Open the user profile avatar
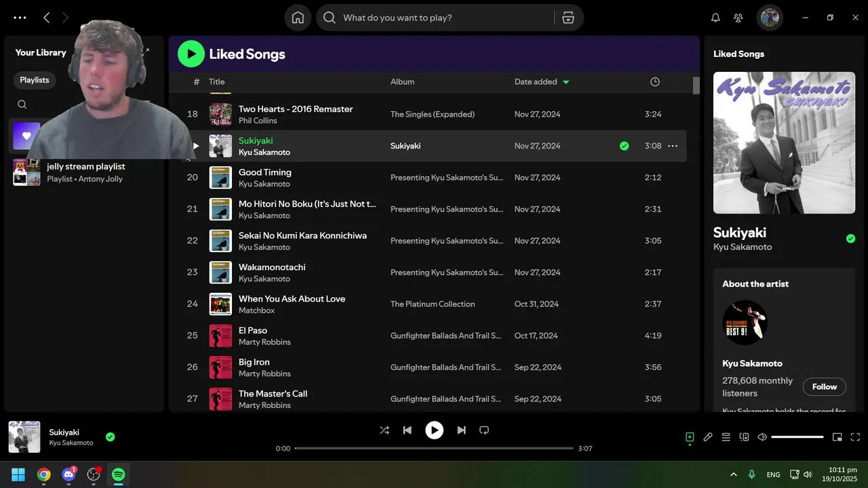 tap(770, 18)
